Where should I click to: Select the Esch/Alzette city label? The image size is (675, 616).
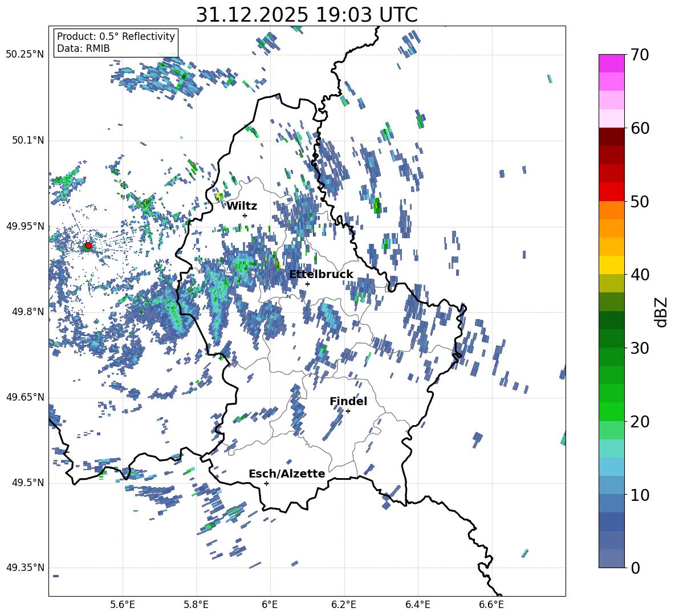point(286,474)
